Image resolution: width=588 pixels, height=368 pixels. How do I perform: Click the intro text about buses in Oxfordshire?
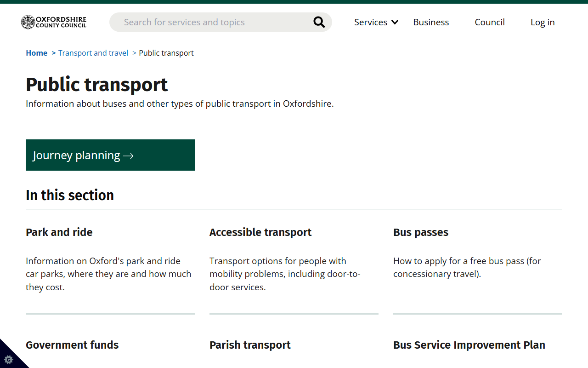(180, 103)
